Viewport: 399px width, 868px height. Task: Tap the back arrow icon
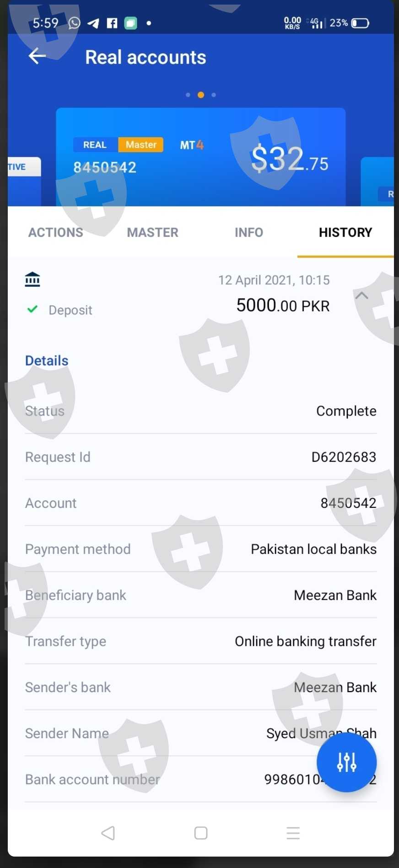(x=37, y=56)
